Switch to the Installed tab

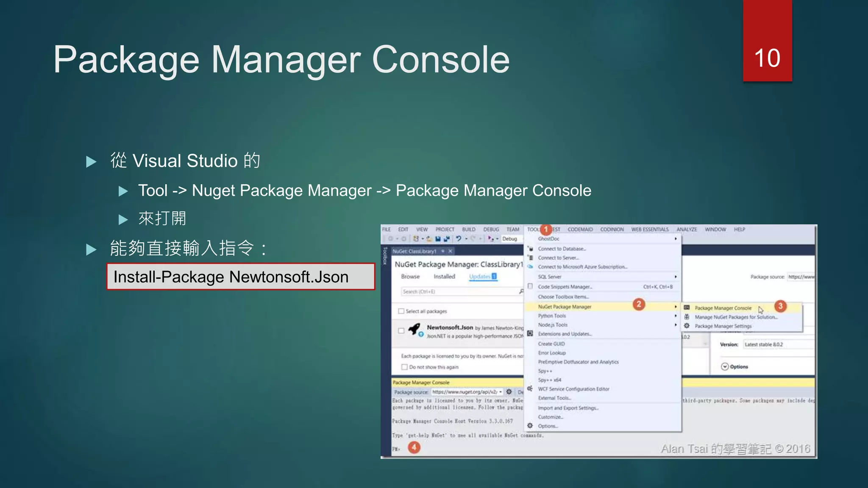tap(444, 276)
